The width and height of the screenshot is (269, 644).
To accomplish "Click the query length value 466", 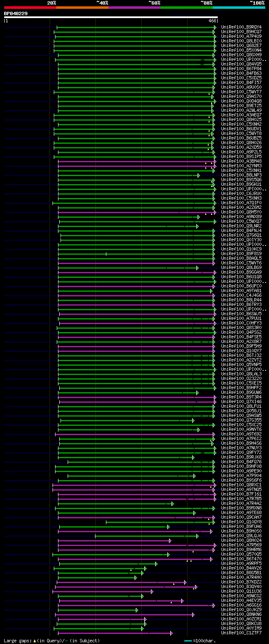I will pos(212,21).
